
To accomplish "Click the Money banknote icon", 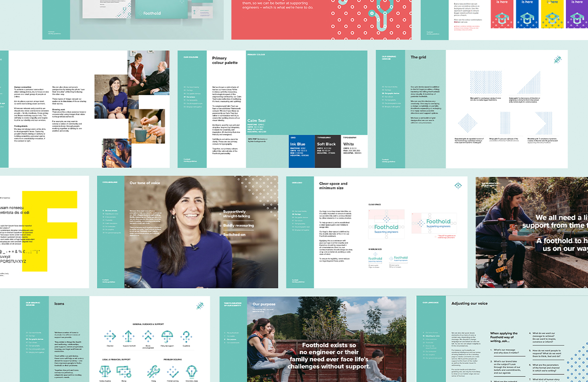I will (x=124, y=371).
